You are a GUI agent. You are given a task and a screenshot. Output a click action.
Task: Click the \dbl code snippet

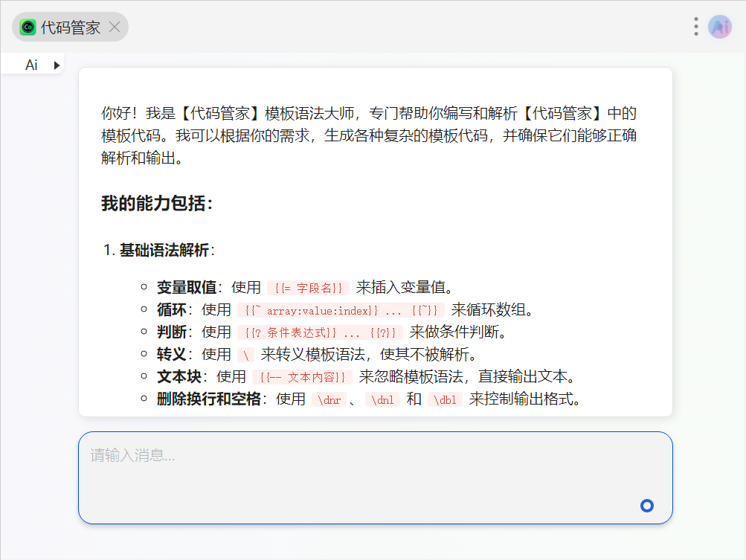445,399
